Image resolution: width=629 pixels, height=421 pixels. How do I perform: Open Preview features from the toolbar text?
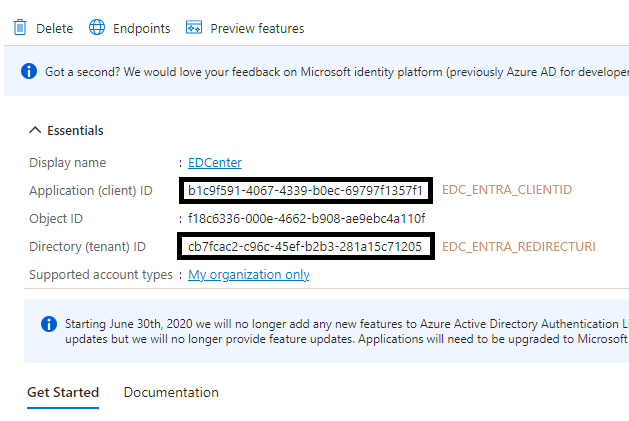click(257, 29)
